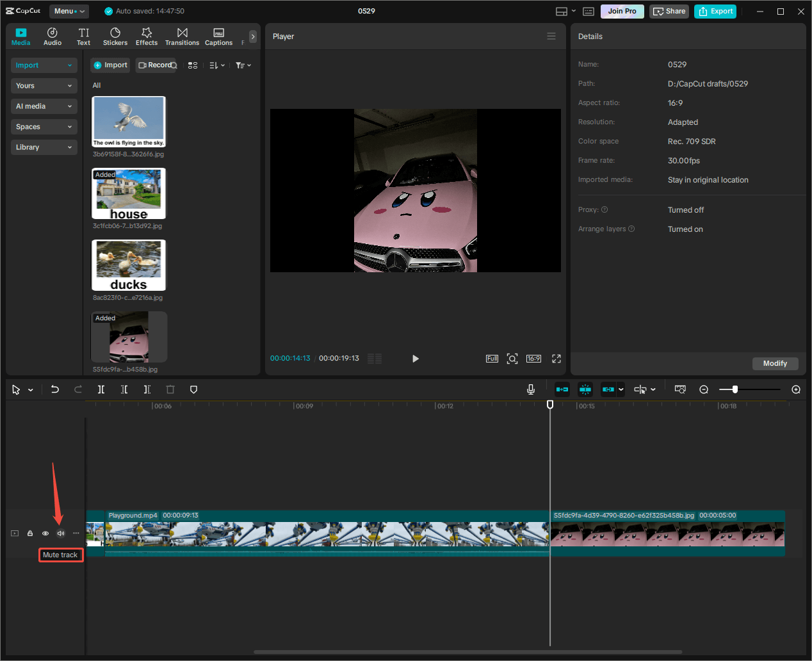This screenshot has height=661, width=812.
Task: Lock the main video track
Action: click(x=29, y=533)
